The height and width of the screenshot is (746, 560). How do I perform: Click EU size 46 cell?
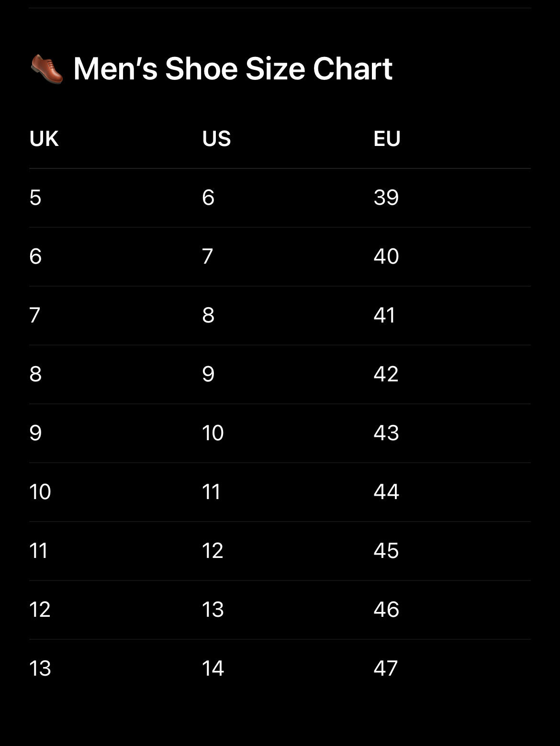[x=386, y=610]
